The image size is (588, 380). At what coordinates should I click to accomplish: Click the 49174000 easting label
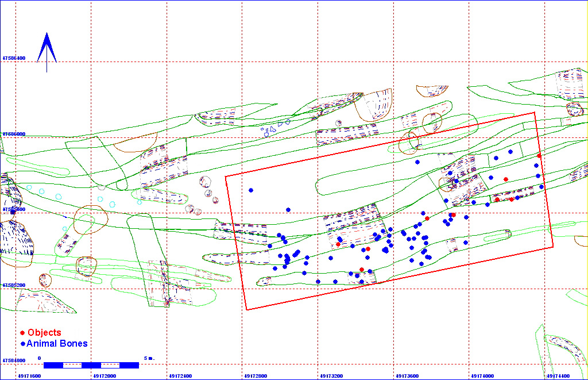[482, 376]
